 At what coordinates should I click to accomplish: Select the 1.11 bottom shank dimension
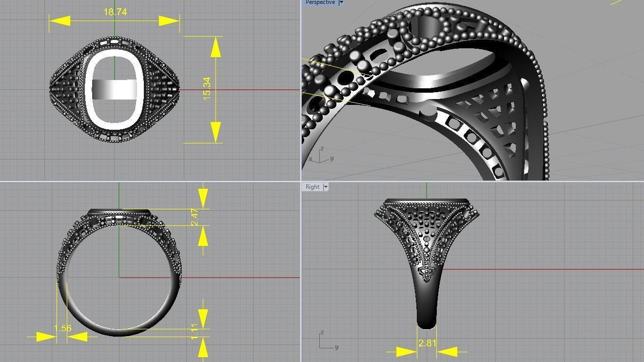point(195,331)
